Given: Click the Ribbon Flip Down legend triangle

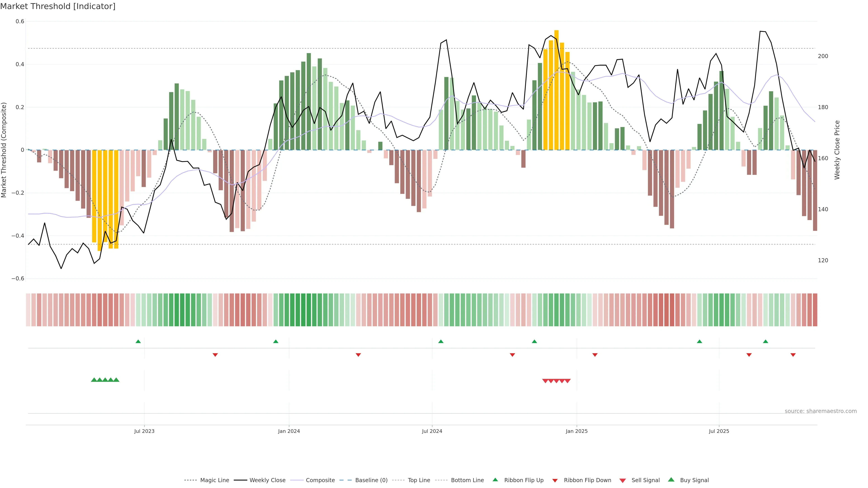Looking at the screenshot, I should (555, 480).
